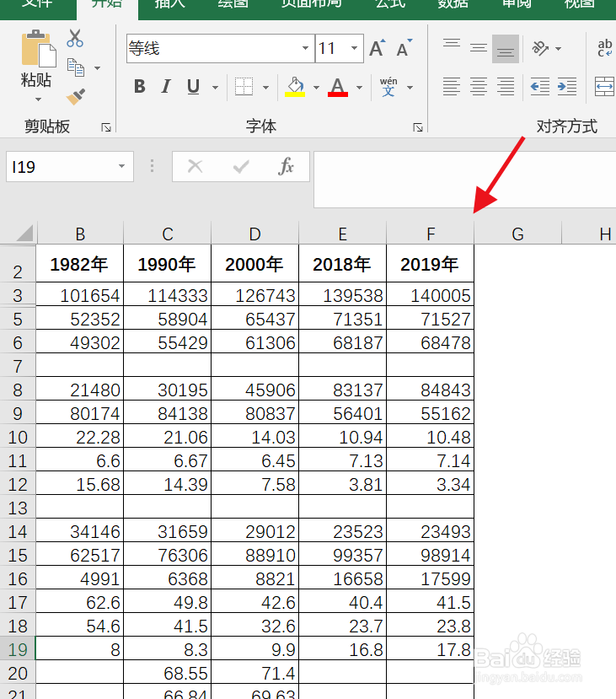Screen dimensions: 616x699
Task: Click the select-all corner triangle
Action: pos(24,234)
